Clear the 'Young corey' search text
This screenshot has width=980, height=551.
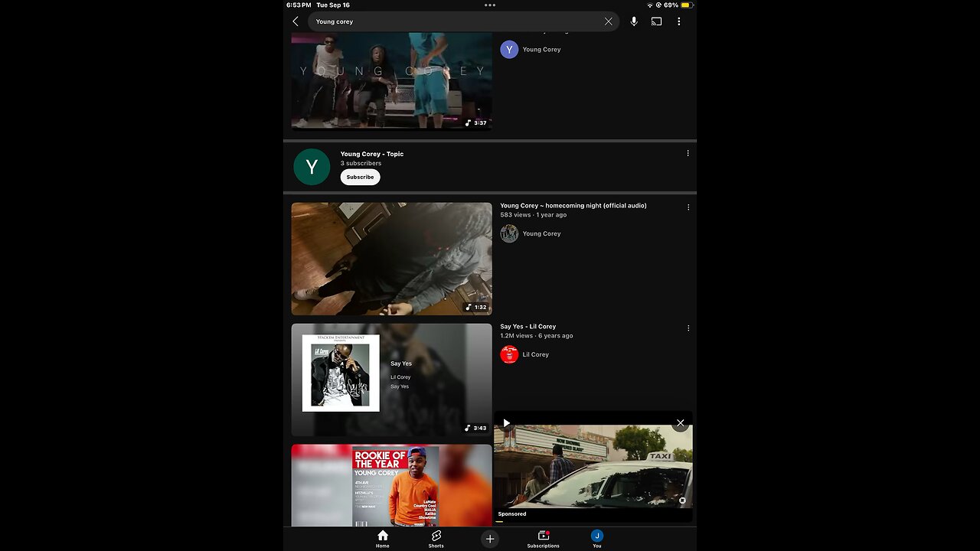609,21
